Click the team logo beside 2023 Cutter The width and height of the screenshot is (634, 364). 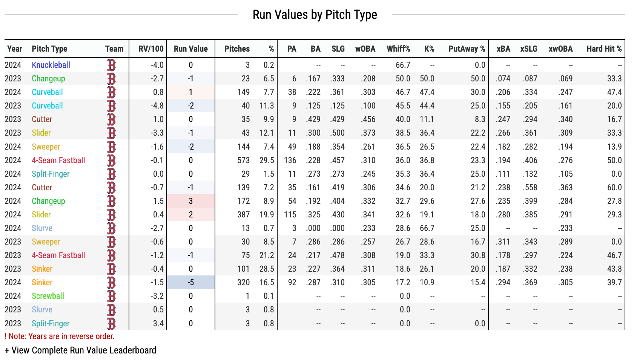(x=111, y=119)
